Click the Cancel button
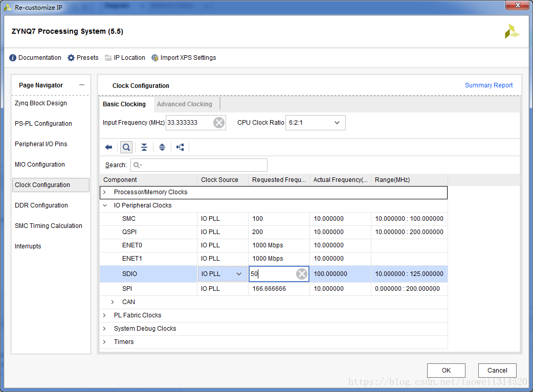 (x=497, y=370)
